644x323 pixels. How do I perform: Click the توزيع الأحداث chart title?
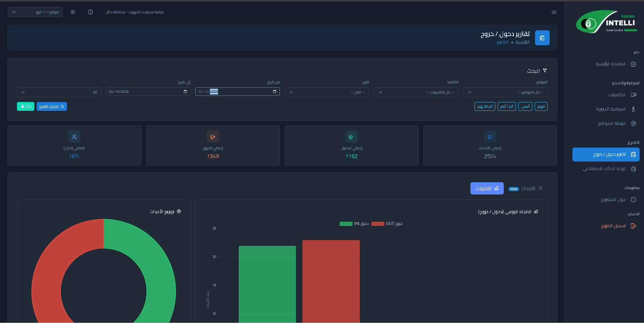point(162,211)
